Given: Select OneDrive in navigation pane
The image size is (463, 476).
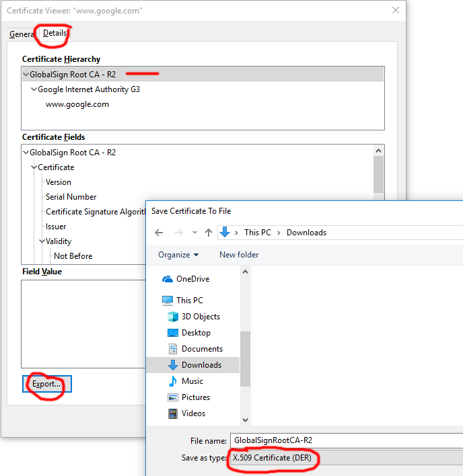Looking at the screenshot, I should [x=192, y=279].
